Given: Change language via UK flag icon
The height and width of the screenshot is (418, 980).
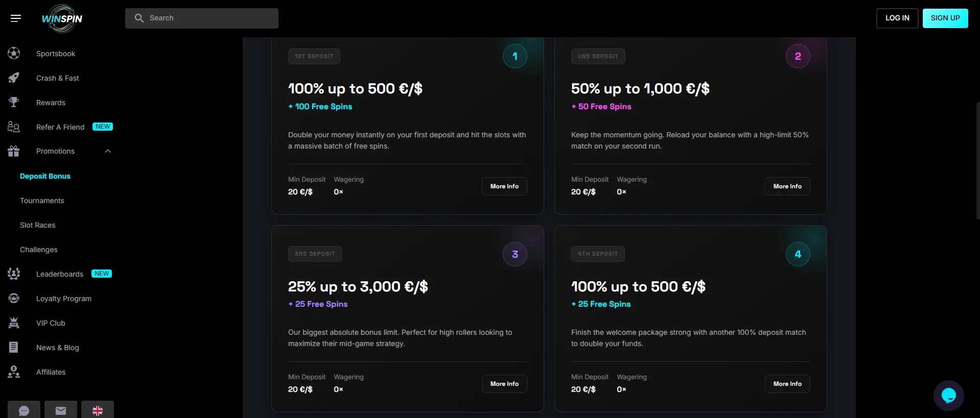Looking at the screenshot, I should click(98, 410).
